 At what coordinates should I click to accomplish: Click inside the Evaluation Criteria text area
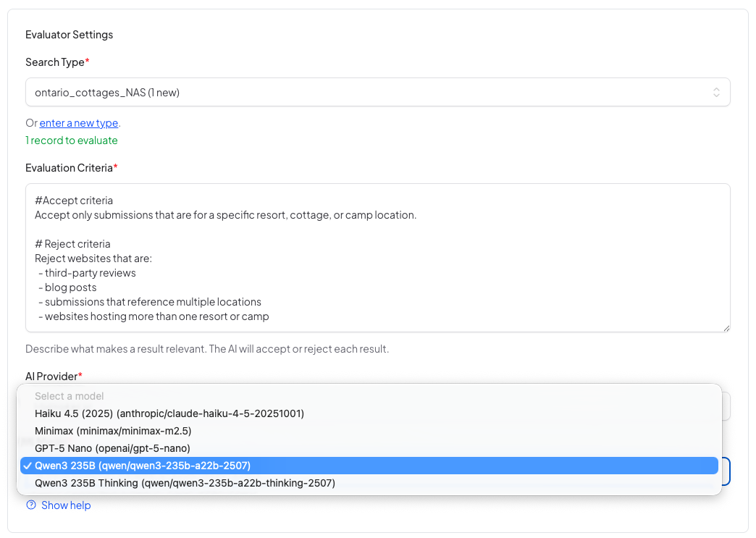click(377, 258)
